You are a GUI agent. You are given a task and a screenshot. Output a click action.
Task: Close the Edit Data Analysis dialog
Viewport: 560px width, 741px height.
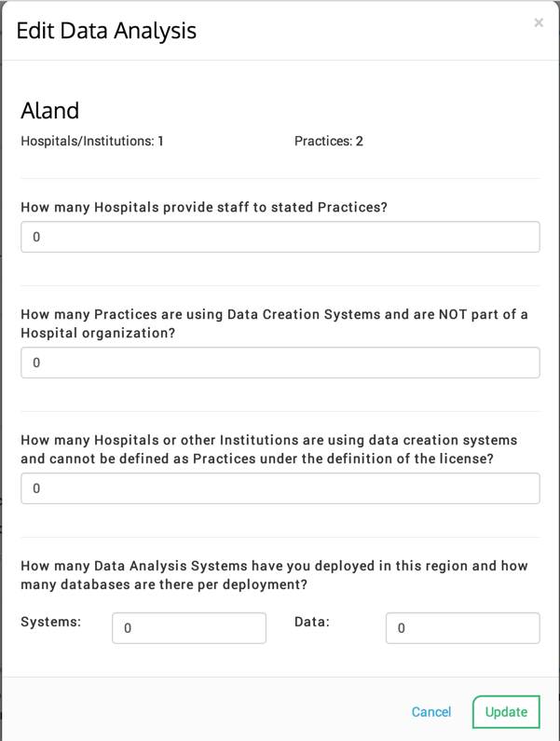pos(539,23)
